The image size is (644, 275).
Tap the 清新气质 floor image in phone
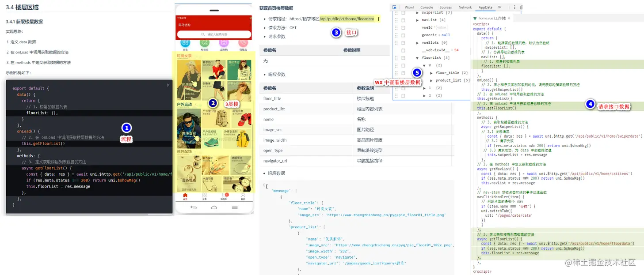point(189,173)
